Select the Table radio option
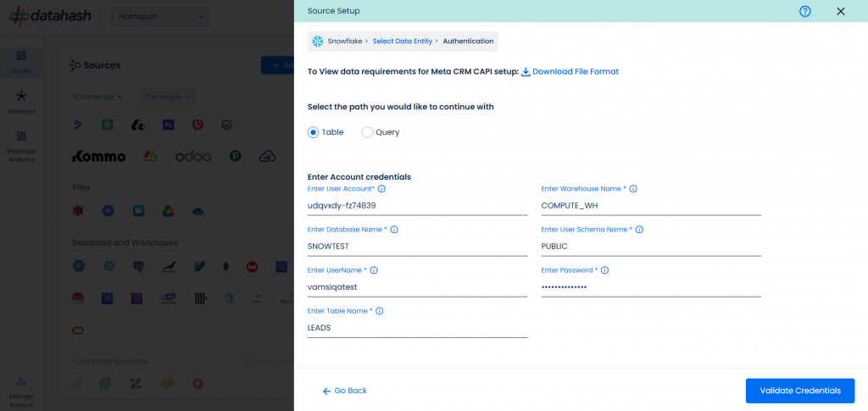This screenshot has height=411, width=868. (x=314, y=132)
